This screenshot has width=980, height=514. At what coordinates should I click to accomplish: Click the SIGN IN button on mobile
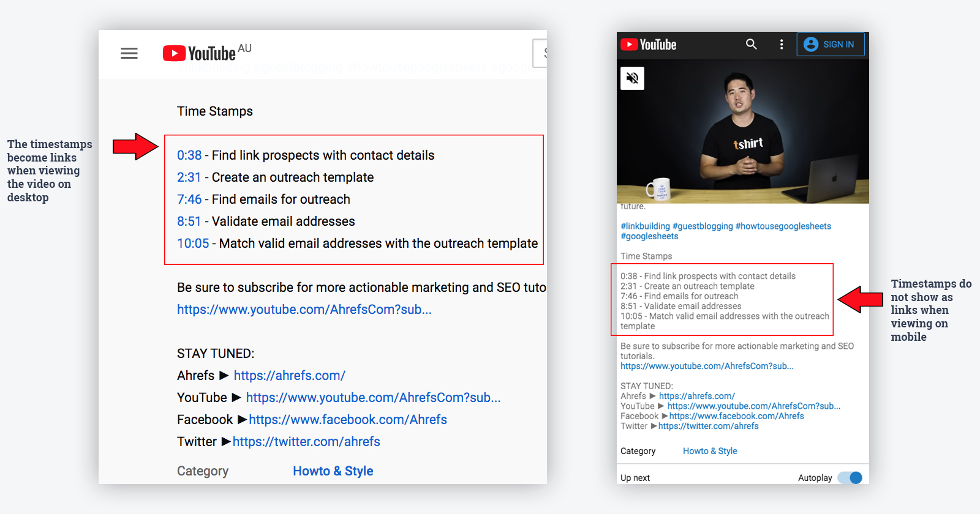[x=831, y=44]
